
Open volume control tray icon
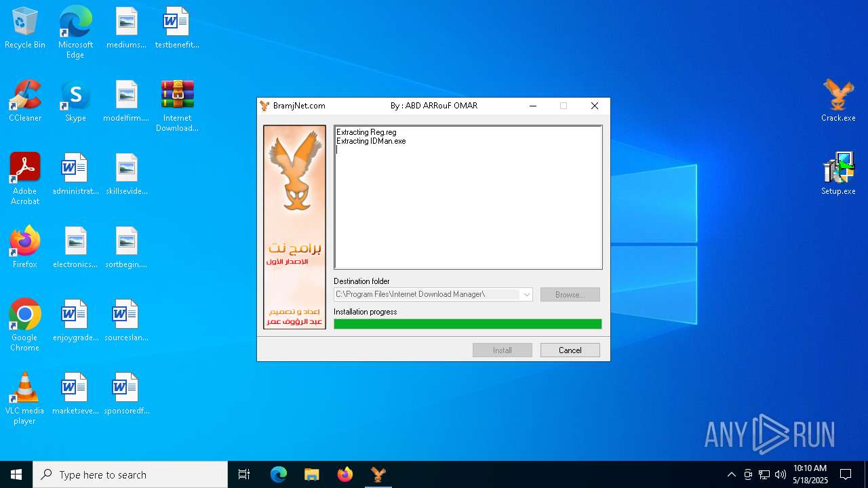781,474
